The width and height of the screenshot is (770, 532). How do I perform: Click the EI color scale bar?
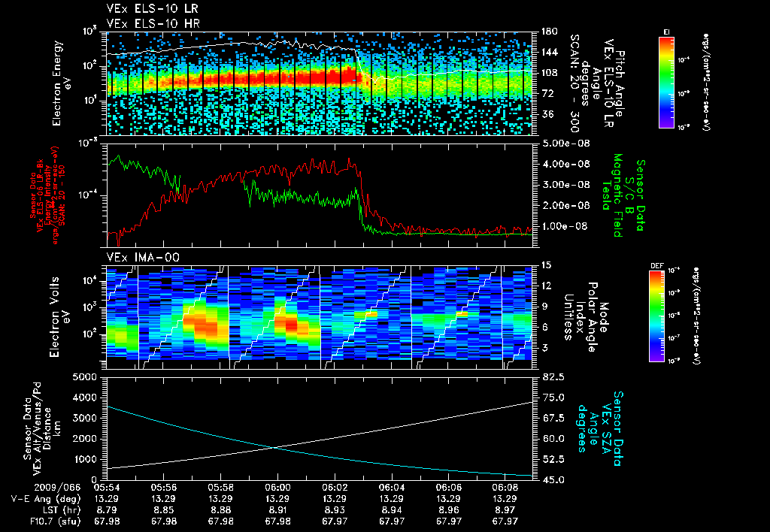[666, 82]
